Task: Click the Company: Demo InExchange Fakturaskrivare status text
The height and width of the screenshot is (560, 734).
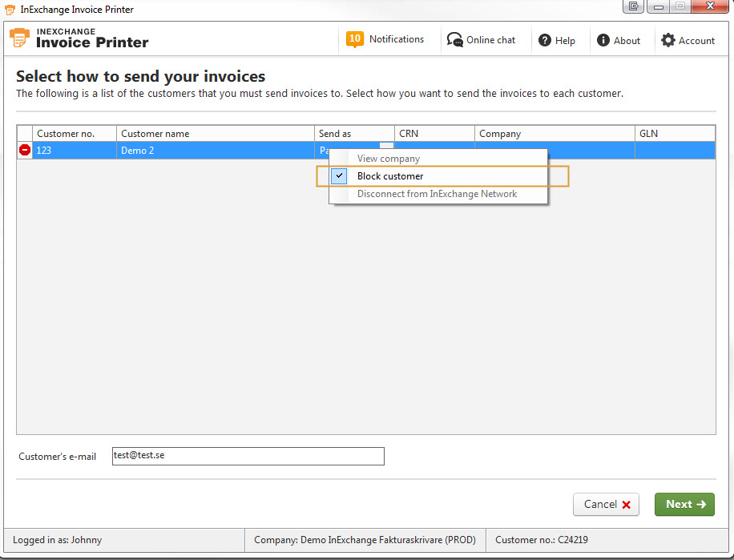Action: coord(365,540)
